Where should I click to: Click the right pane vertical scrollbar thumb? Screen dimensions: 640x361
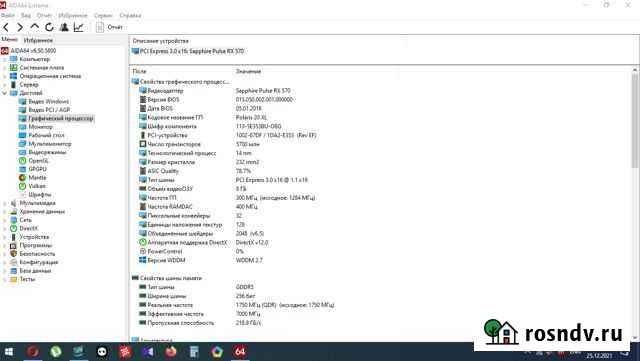[635, 120]
